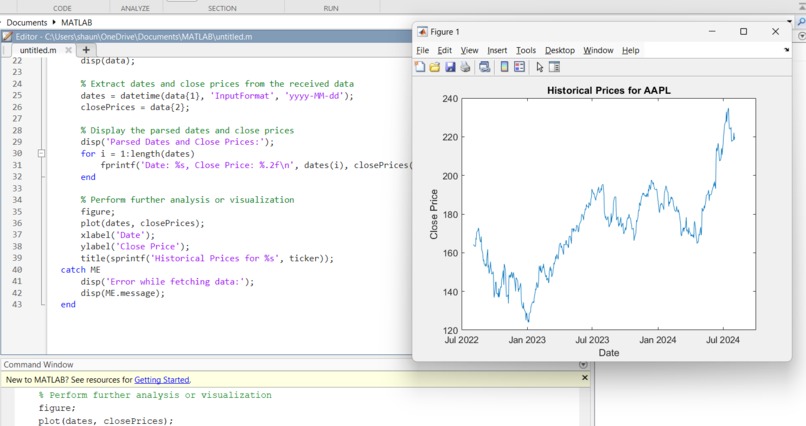Click the Editor pencil icon in Editor title bar
The width and height of the screenshot is (806, 426).
coord(7,36)
